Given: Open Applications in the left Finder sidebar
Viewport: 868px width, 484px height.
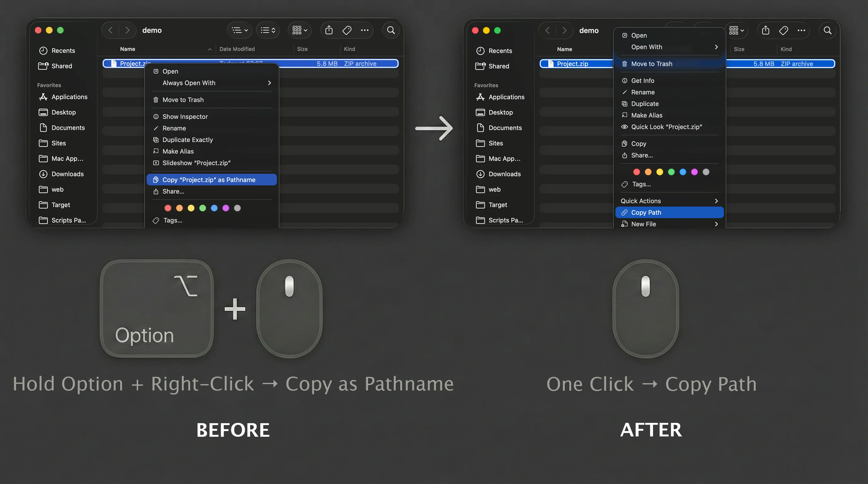Looking at the screenshot, I should (63, 97).
